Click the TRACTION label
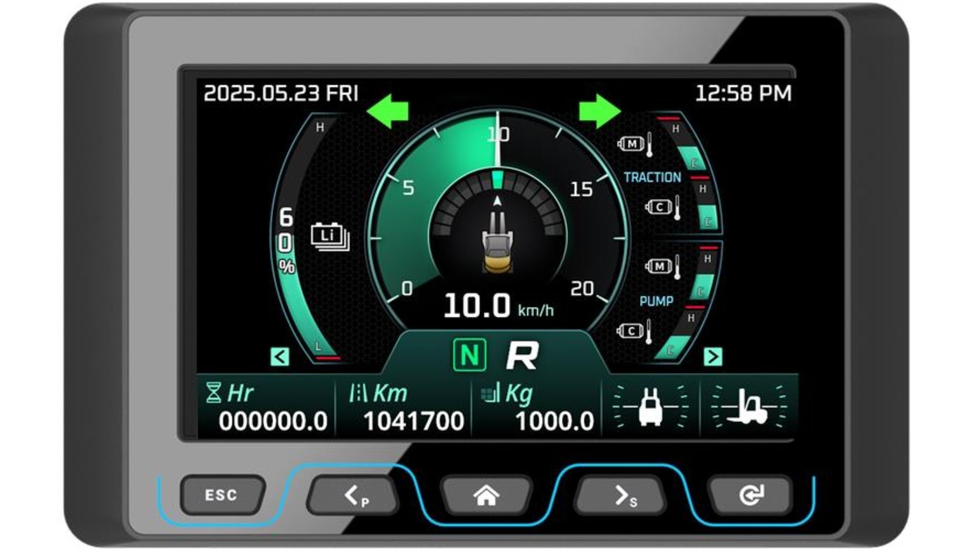The width and height of the screenshot is (980, 551). [652, 178]
